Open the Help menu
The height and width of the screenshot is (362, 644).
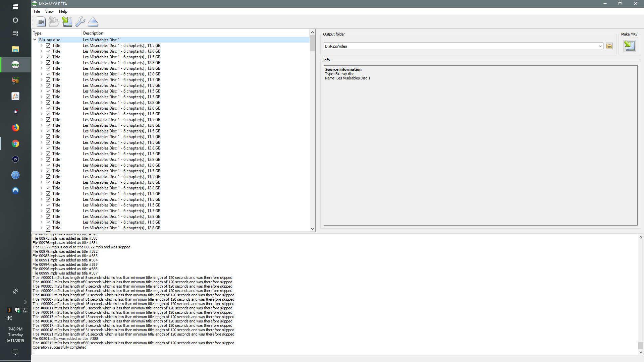click(x=63, y=11)
